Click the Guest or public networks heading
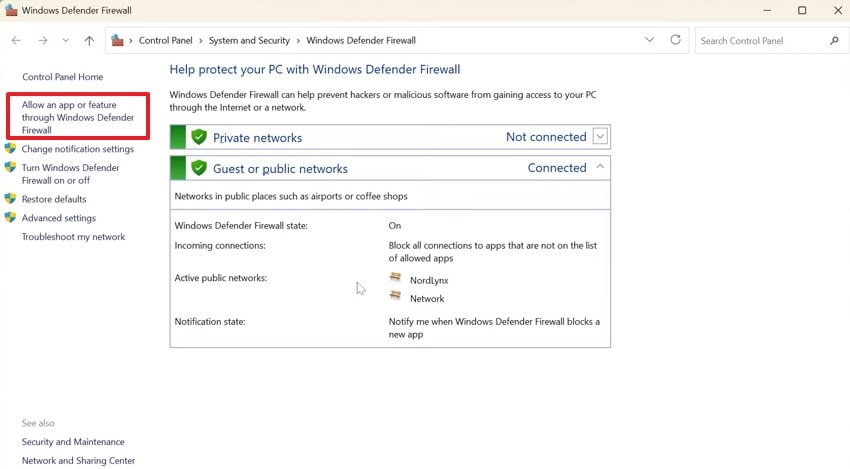The image size is (850, 469). (280, 169)
